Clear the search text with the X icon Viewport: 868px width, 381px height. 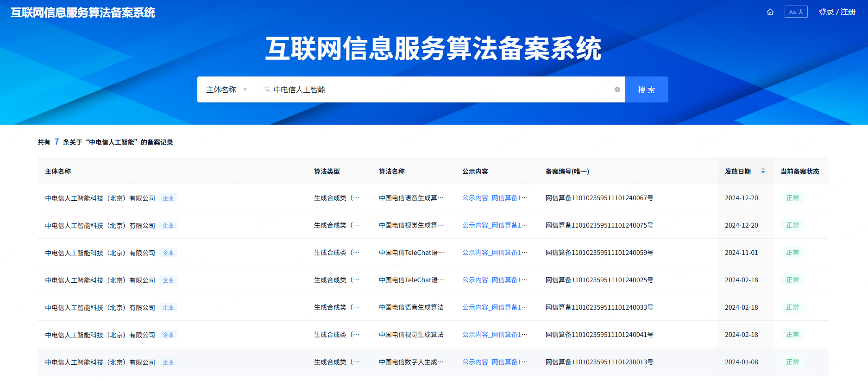617,89
